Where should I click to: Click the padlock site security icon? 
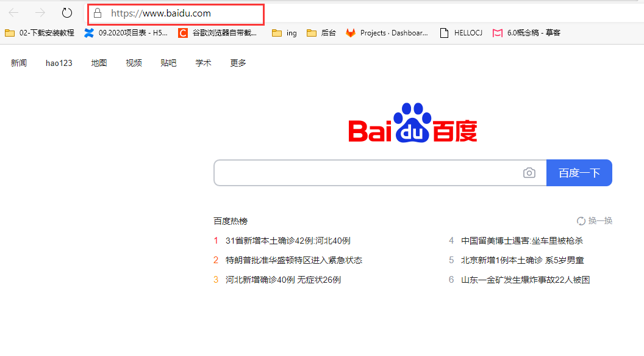tap(98, 13)
